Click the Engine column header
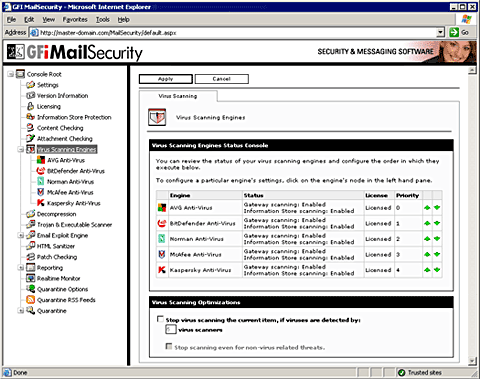This screenshot has height=379, width=480. (205, 195)
